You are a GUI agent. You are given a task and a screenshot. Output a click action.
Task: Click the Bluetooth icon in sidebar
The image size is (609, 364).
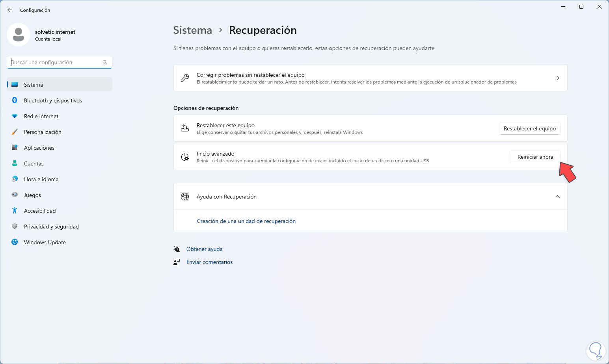pyautogui.click(x=15, y=100)
